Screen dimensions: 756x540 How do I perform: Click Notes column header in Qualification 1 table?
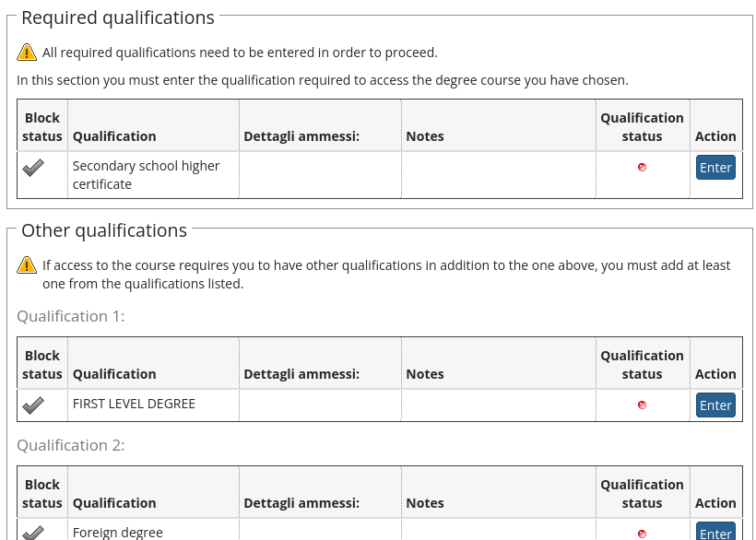pos(424,374)
